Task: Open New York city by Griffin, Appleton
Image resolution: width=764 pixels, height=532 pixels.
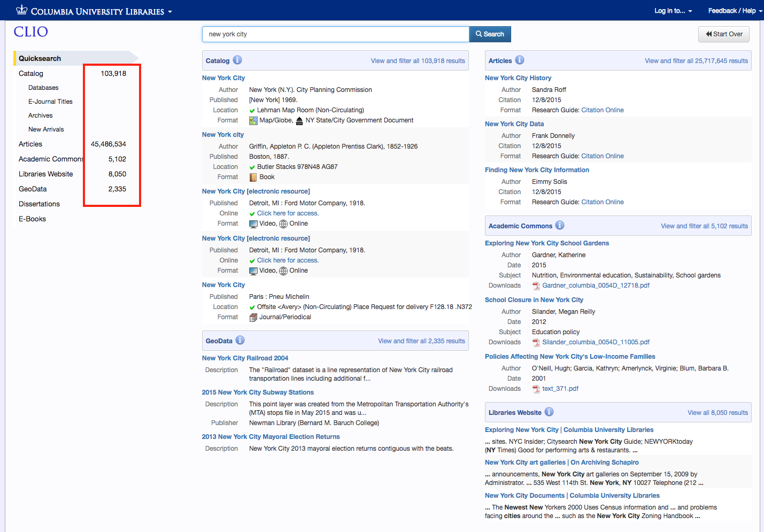Action: click(x=223, y=135)
